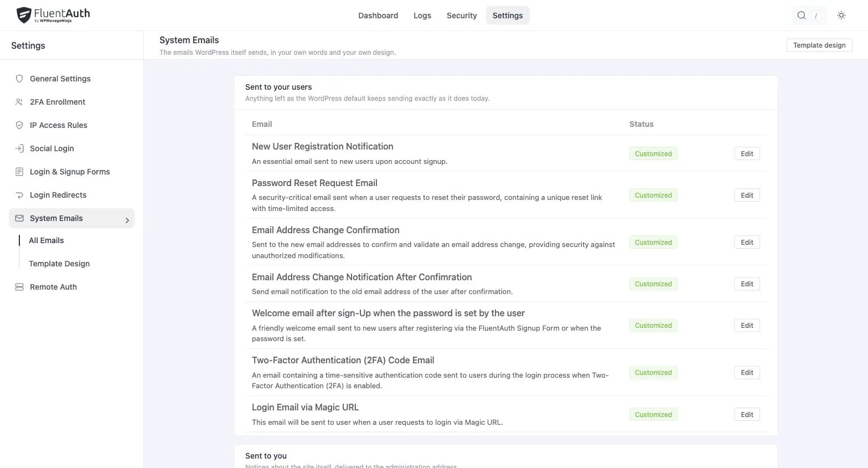Edit Login Email via Magic URL
Image resolution: width=868 pixels, height=468 pixels.
pyautogui.click(x=747, y=414)
